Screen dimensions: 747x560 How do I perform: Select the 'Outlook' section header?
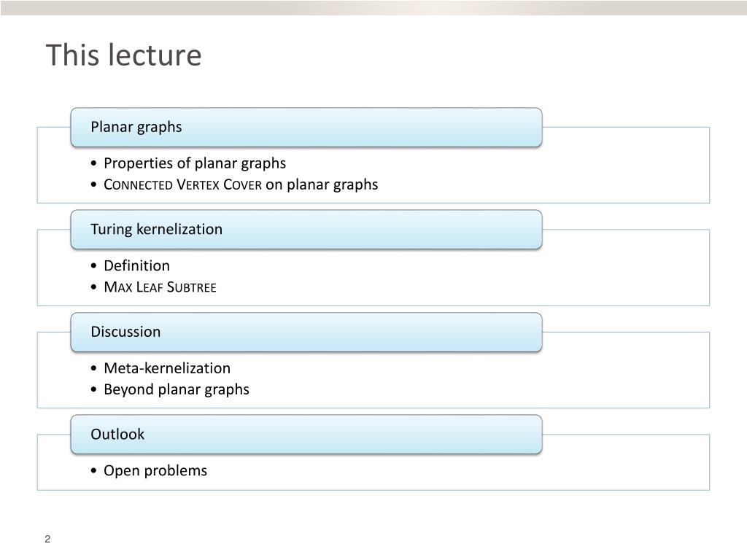click(x=306, y=435)
